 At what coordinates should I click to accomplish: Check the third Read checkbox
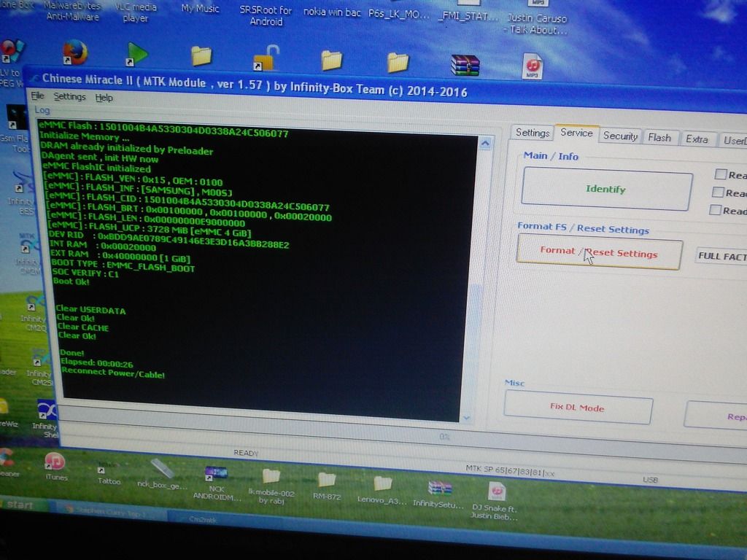(x=716, y=210)
